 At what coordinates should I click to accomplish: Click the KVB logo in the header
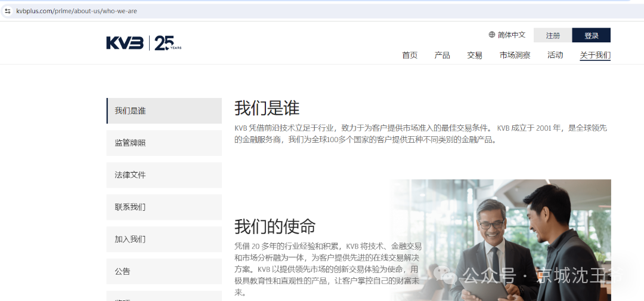[125, 43]
